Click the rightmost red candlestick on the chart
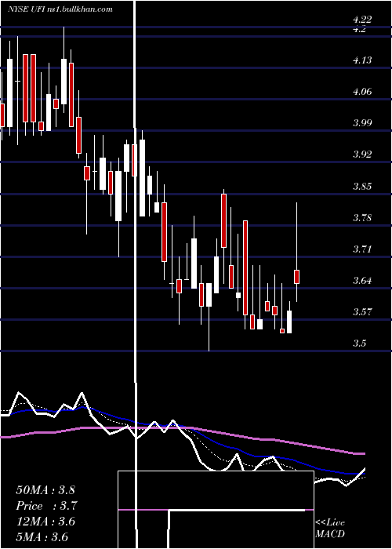 click(297, 277)
